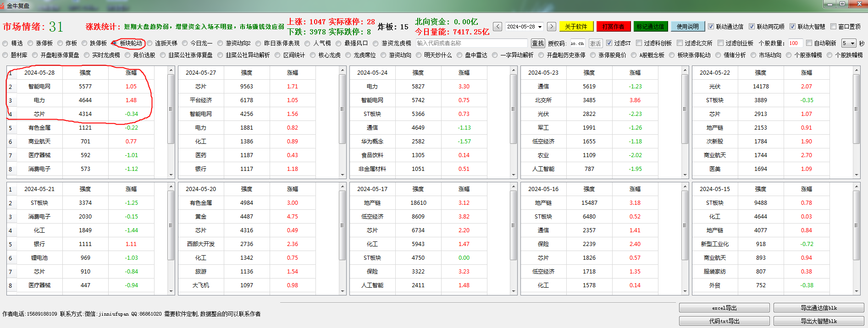Click the code or name search field
The width and height of the screenshot is (868, 328).
[x=472, y=43]
